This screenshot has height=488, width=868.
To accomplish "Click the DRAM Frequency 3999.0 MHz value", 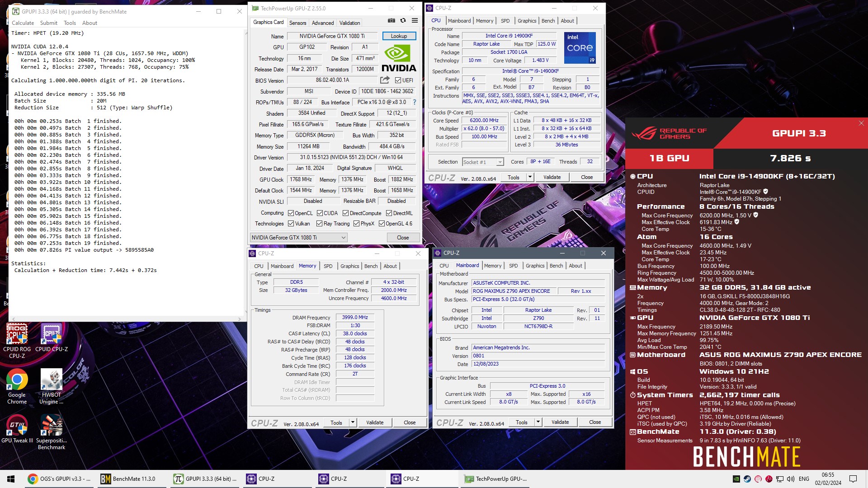I will [355, 317].
